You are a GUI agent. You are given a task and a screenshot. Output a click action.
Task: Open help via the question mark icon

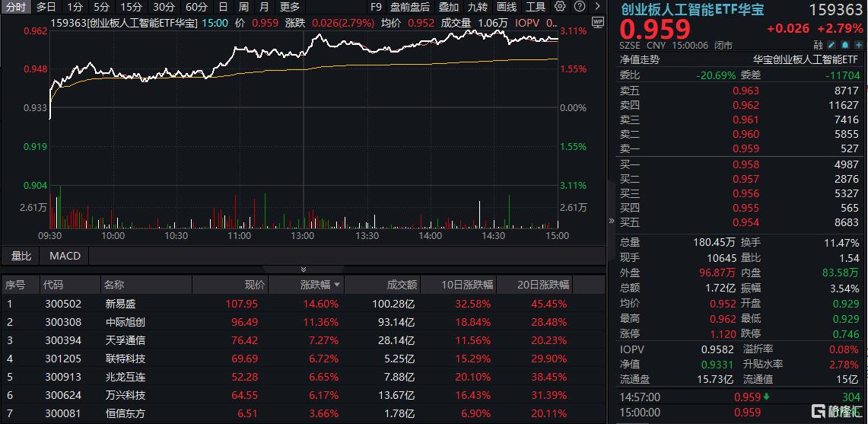point(579,7)
